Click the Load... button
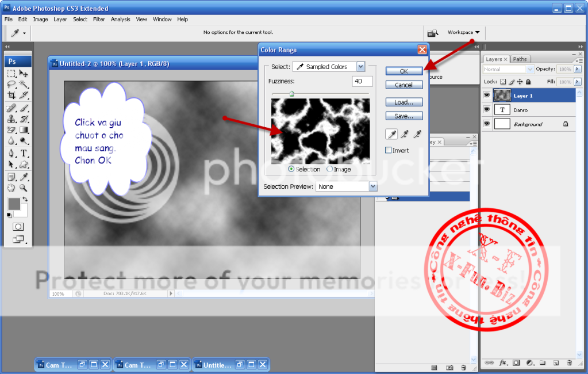Image resolution: width=588 pixels, height=374 pixels. [404, 102]
